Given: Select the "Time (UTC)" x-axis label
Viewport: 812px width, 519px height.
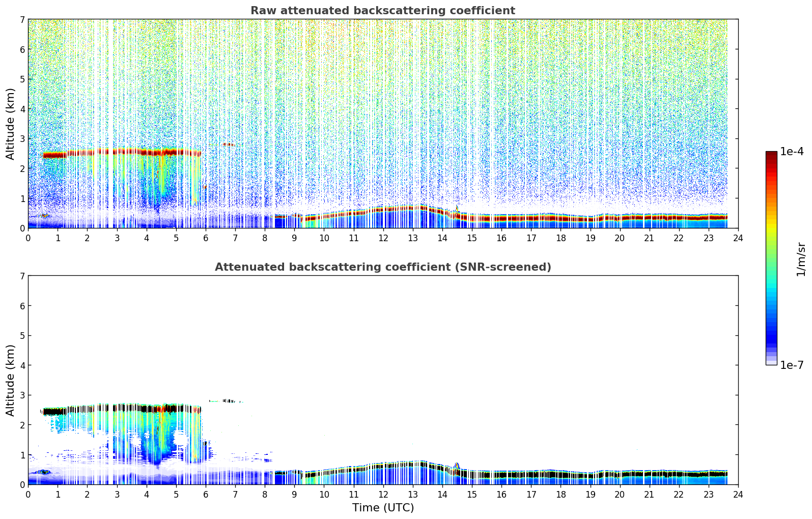Looking at the screenshot, I should 383,508.
